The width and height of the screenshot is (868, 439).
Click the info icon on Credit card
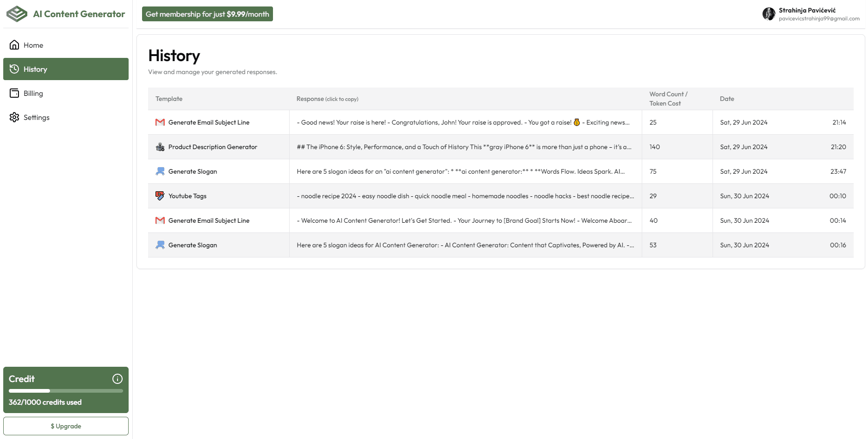click(118, 379)
